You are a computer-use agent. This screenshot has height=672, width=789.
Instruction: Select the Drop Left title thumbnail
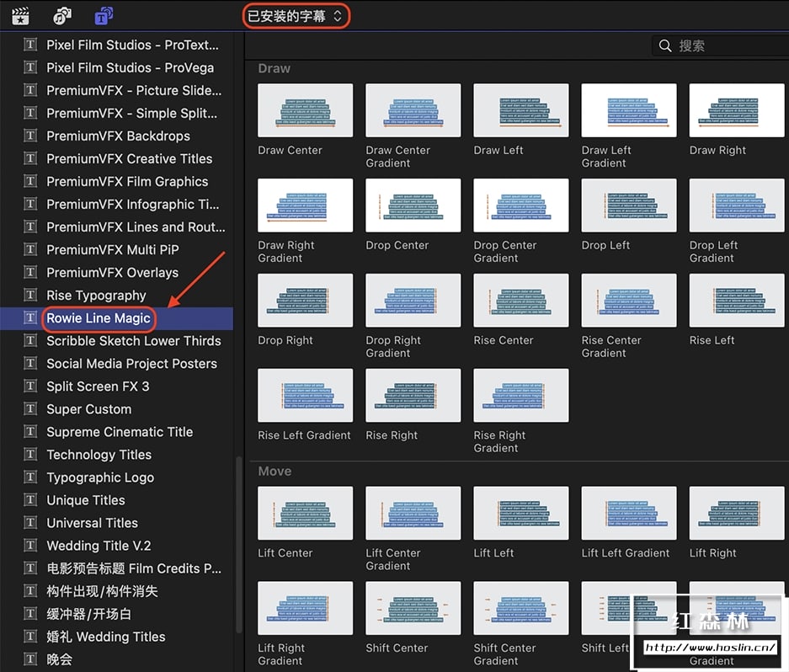pyautogui.click(x=629, y=205)
